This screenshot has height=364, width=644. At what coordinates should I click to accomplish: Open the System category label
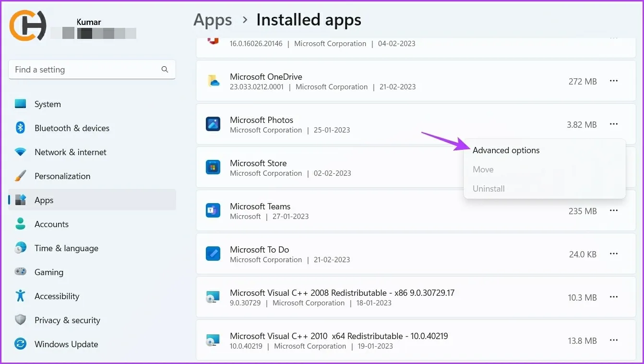point(48,104)
